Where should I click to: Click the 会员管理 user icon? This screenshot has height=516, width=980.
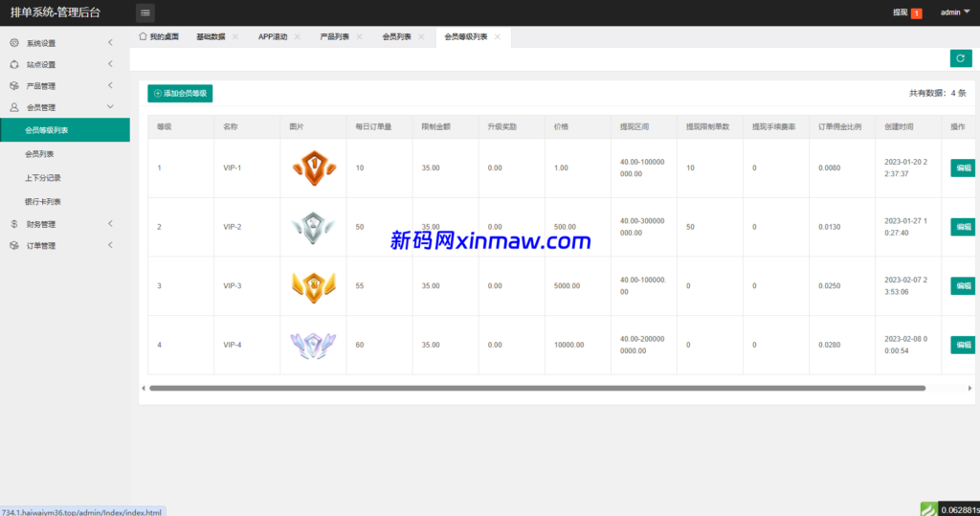click(x=14, y=107)
